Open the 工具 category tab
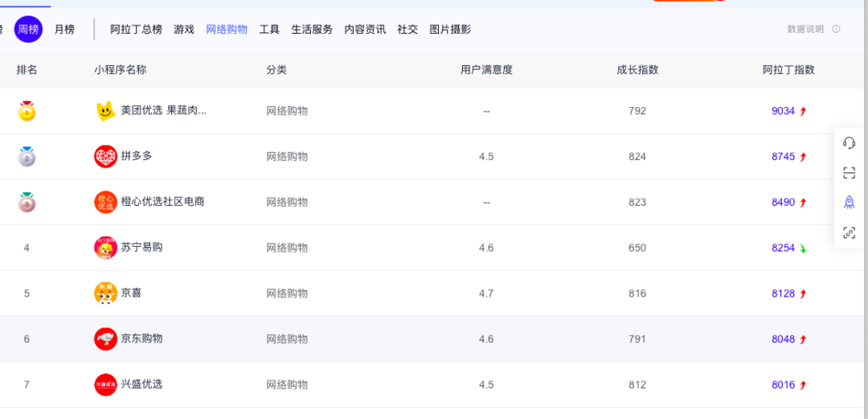868x419 pixels. (x=269, y=30)
